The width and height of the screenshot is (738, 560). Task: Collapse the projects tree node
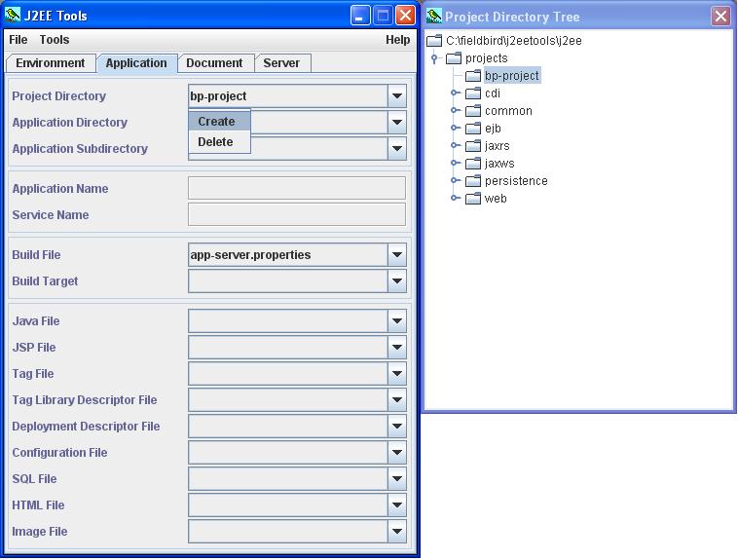(434, 58)
